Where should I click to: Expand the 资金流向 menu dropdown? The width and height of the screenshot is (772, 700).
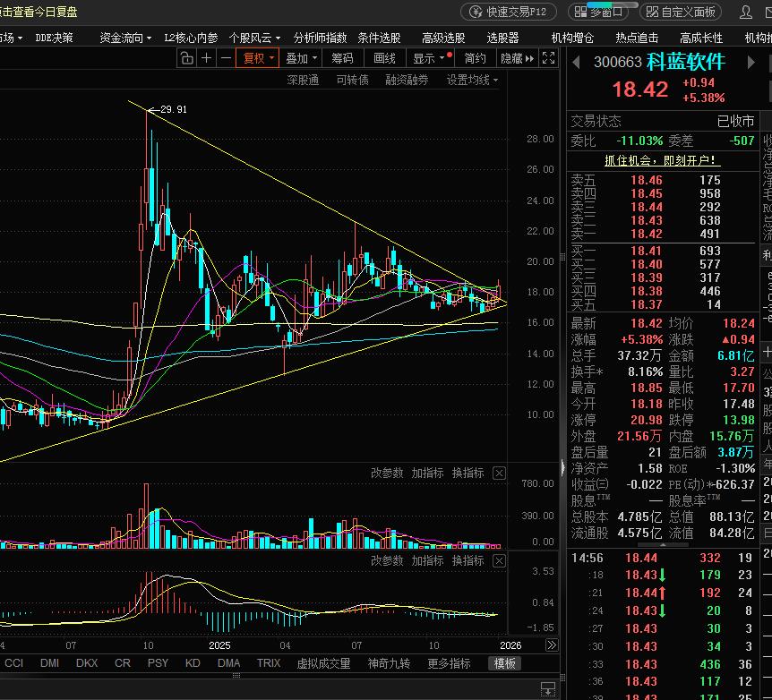pos(125,38)
